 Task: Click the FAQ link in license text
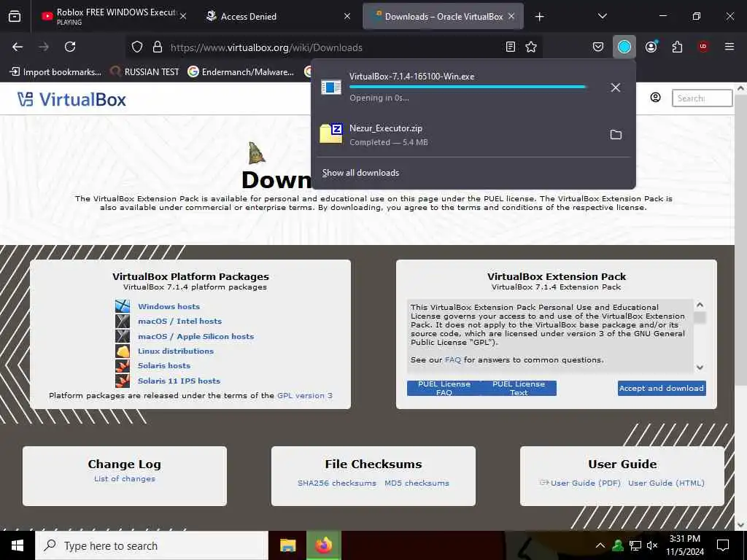(x=452, y=360)
